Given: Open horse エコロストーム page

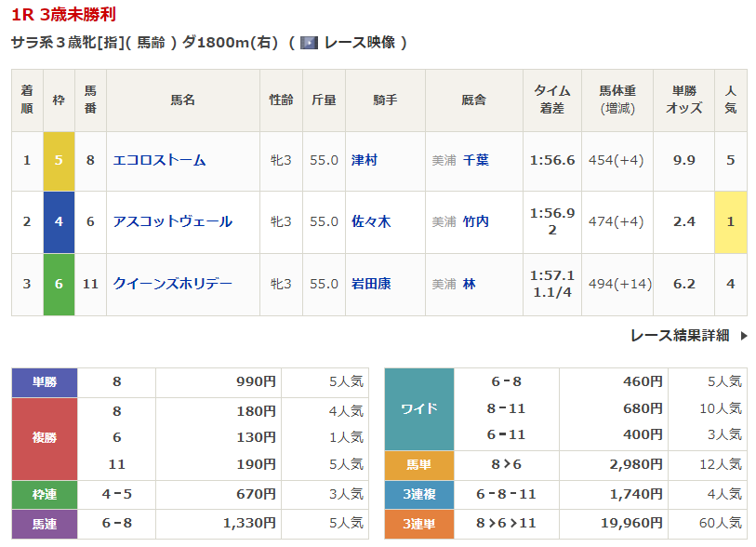Looking at the screenshot, I should coord(159,160).
